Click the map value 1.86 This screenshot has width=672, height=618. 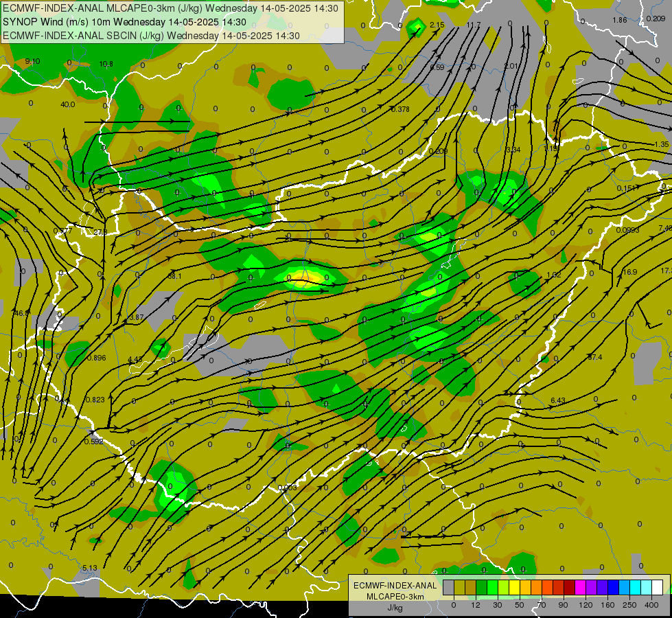pos(620,20)
